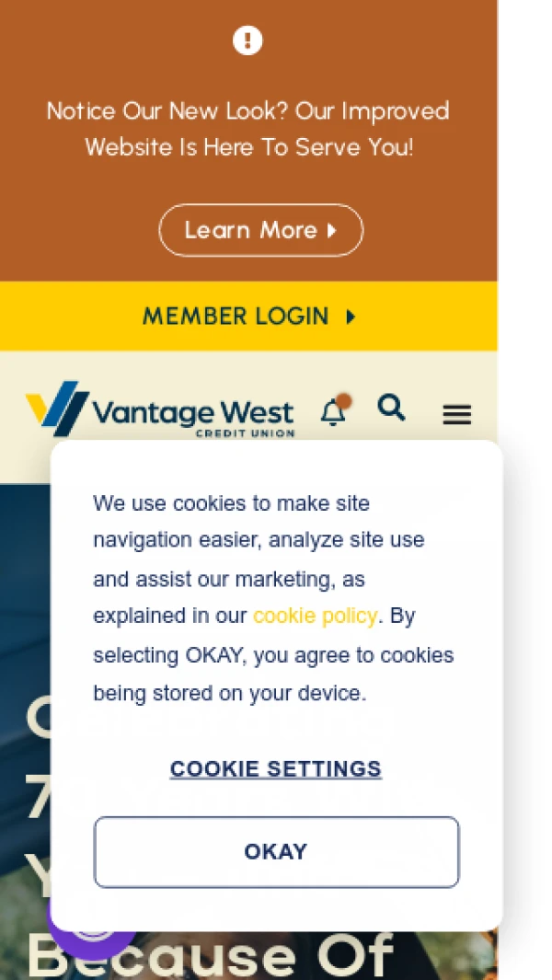Click the arrow beside MEMBER LOGIN
The height and width of the screenshot is (980, 552).
point(351,317)
